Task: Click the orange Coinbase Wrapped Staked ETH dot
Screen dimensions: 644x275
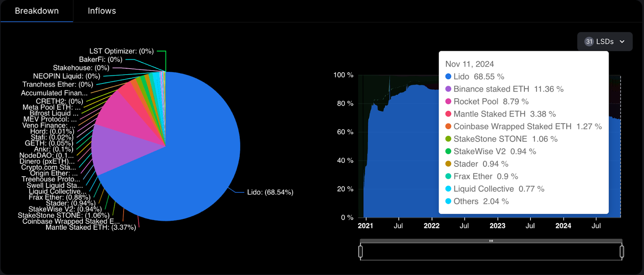Action: tap(448, 126)
